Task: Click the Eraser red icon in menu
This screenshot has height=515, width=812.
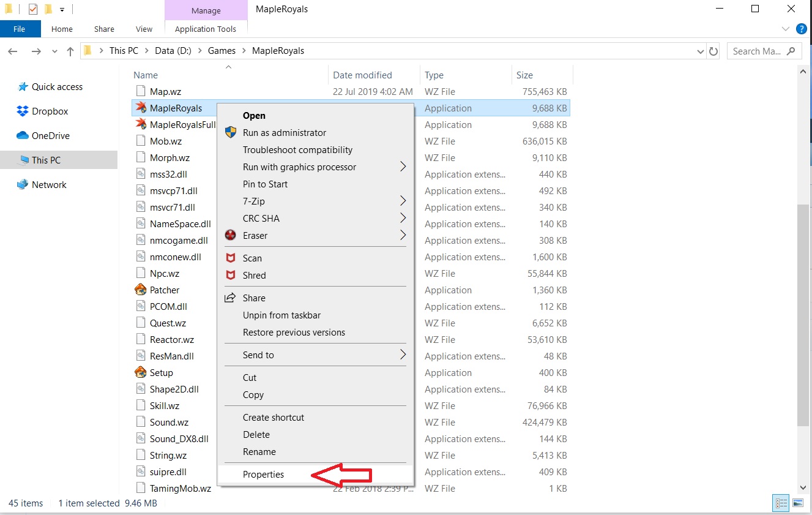Action: [231, 236]
